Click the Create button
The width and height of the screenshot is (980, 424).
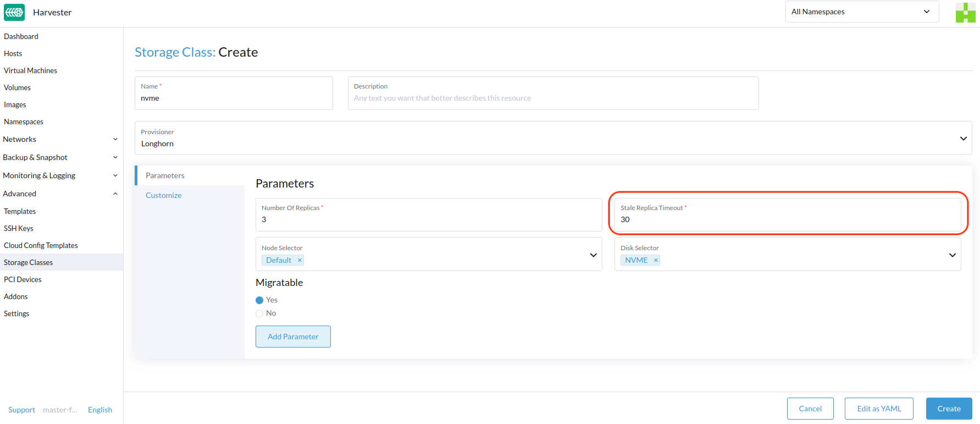click(949, 409)
